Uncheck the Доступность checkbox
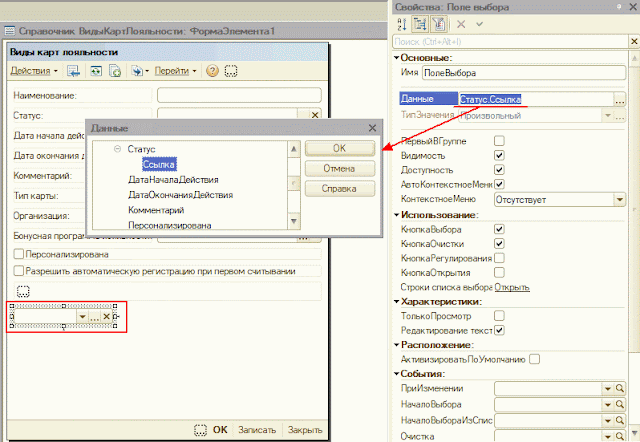 click(499, 170)
